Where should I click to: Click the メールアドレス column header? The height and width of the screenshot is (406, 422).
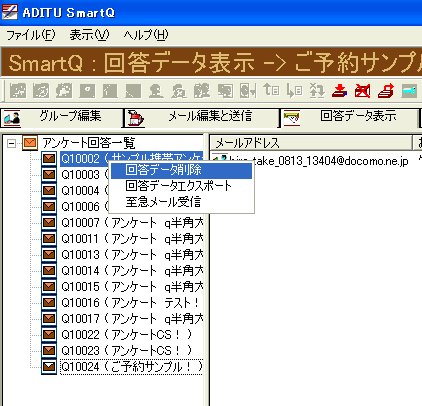(311, 143)
